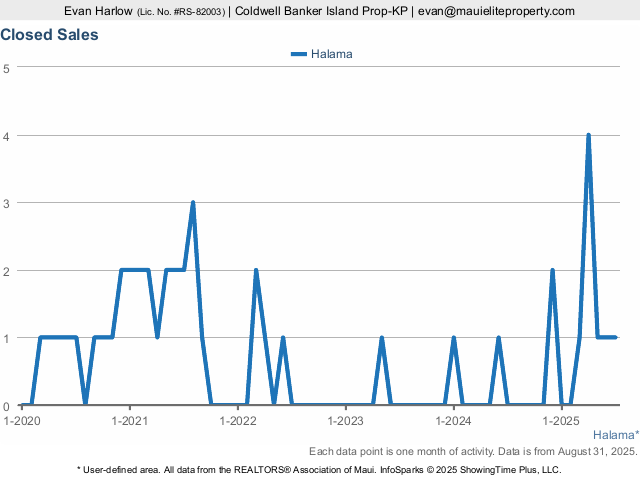Click the 1-2023 x-axis label

point(346,421)
